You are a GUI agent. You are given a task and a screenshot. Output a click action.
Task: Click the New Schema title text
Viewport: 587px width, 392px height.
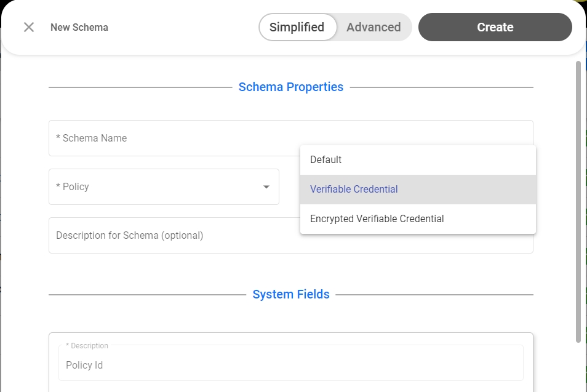79,27
